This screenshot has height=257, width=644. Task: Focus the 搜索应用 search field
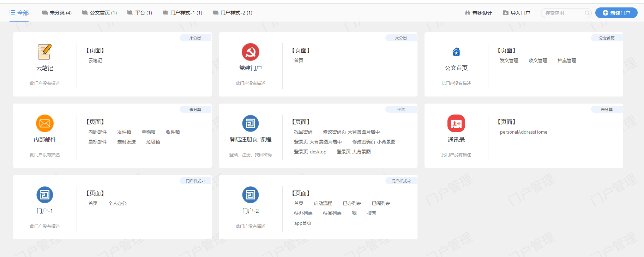563,13
